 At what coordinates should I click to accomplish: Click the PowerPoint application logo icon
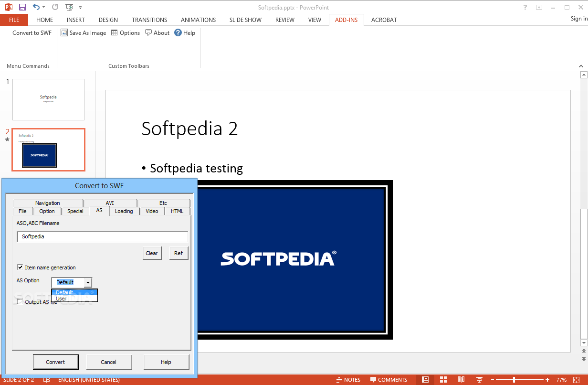[x=8, y=7]
